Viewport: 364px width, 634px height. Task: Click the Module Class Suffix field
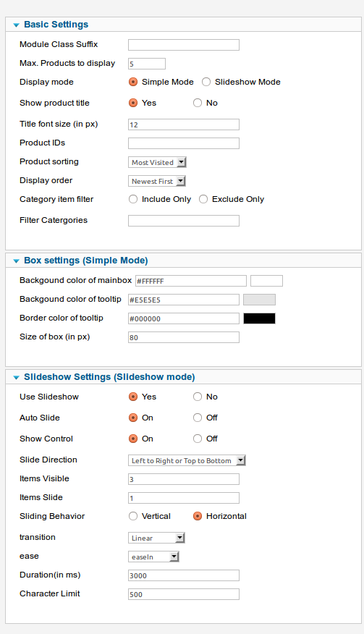(184, 45)
